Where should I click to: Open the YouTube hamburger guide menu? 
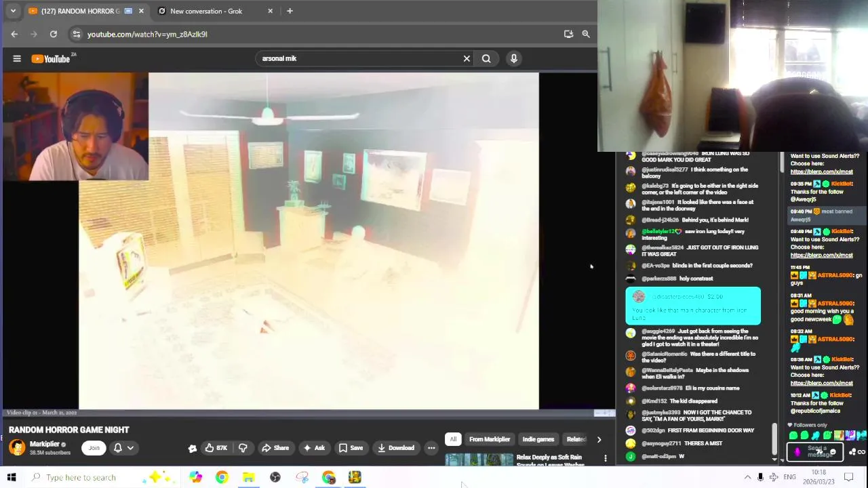17,58
